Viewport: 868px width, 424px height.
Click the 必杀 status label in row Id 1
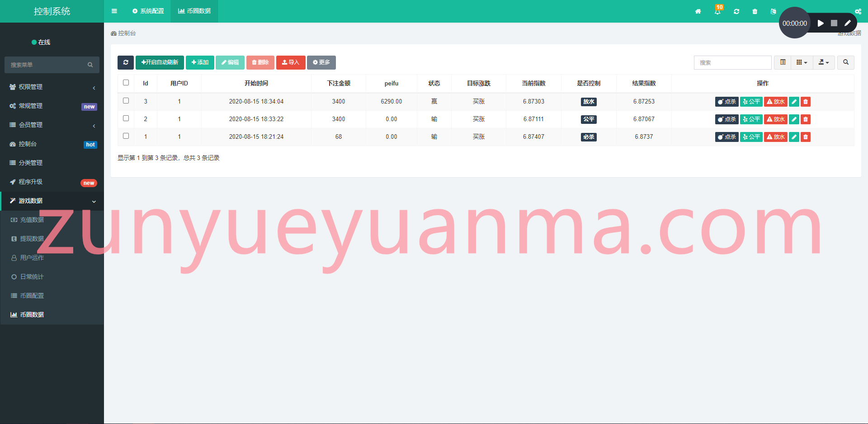589,137
